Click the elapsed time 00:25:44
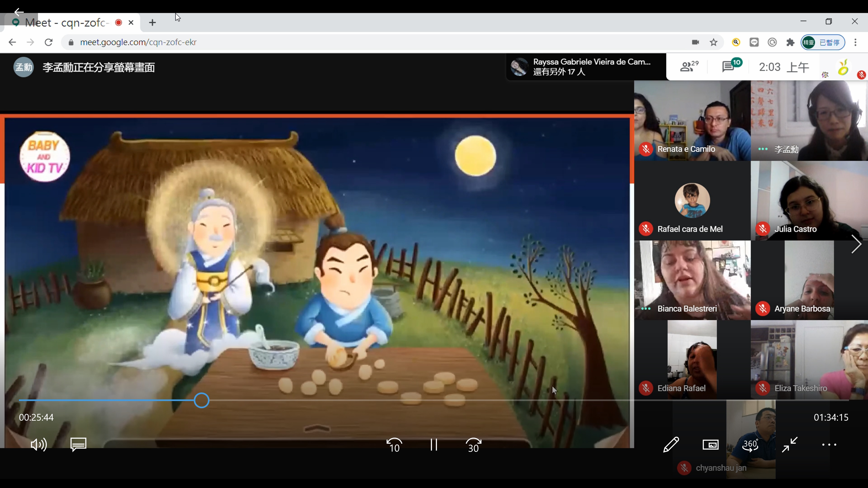Screen dimensions: 868x488 [x=36, y=418]
